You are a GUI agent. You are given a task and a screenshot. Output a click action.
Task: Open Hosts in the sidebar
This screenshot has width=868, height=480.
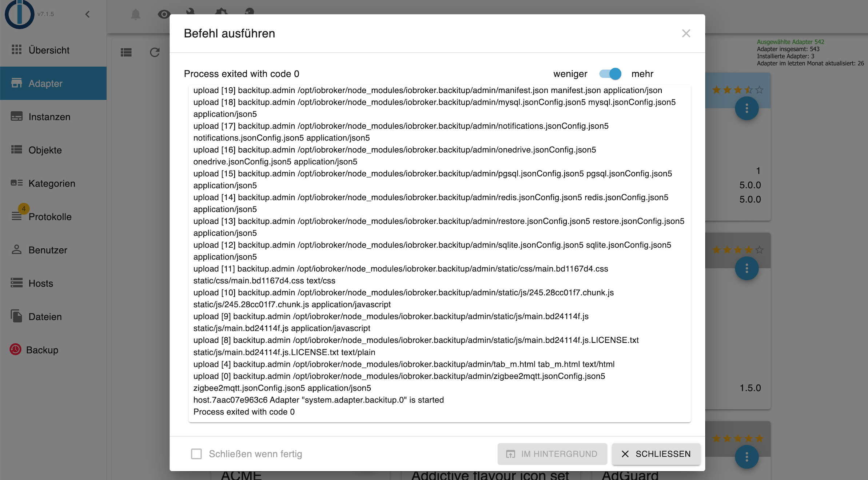click(41, 283)
